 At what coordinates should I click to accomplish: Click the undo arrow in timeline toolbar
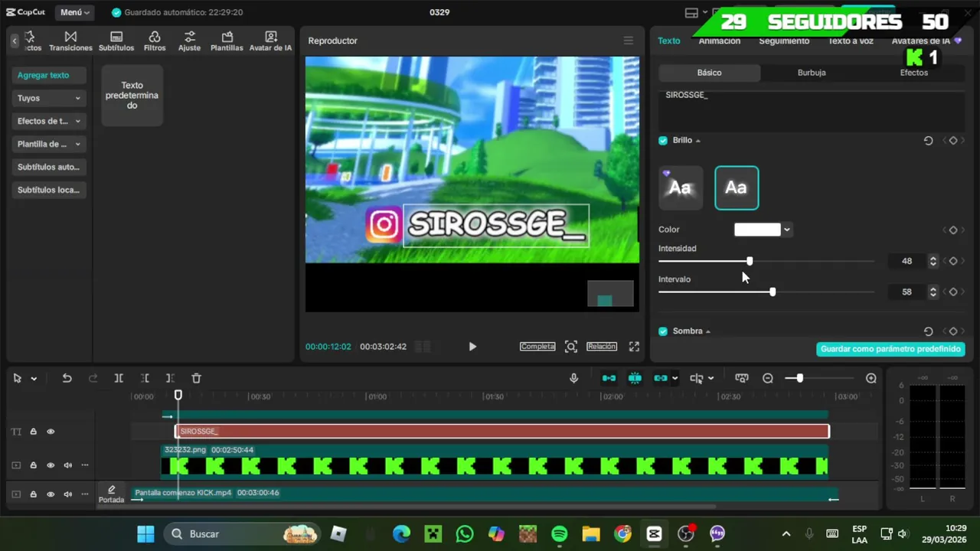tap(67, 378)
